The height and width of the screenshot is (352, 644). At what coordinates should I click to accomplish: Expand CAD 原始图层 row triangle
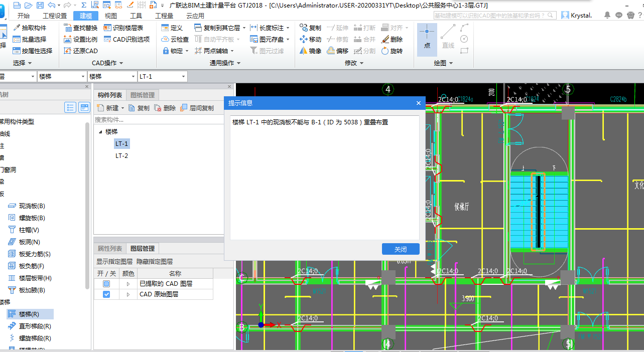128,294
